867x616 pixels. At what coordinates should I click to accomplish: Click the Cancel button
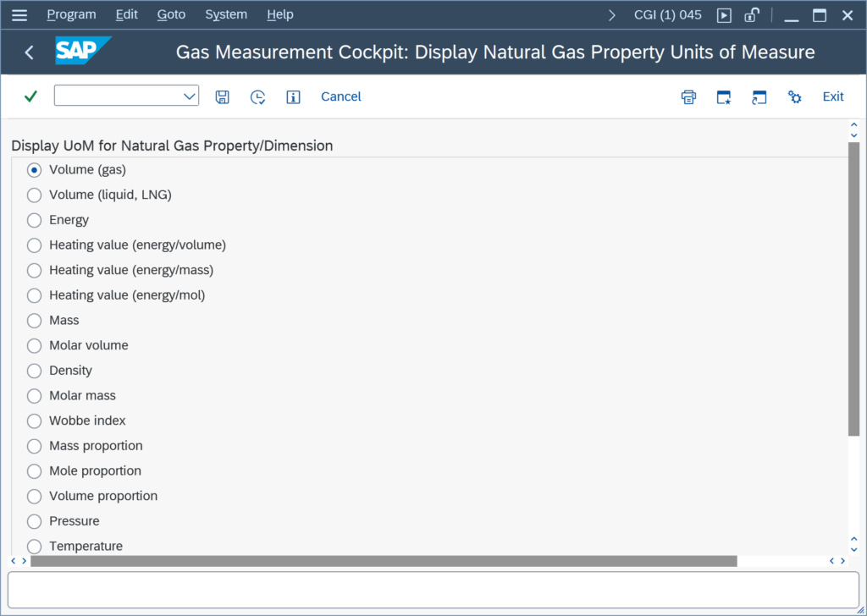(340, 96)
